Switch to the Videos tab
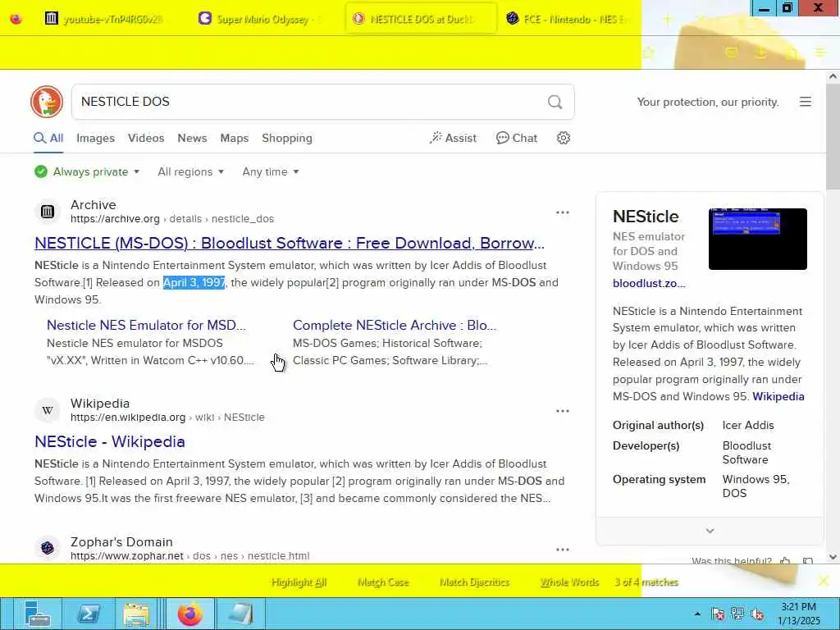The image size is (840, 630). 146,138
